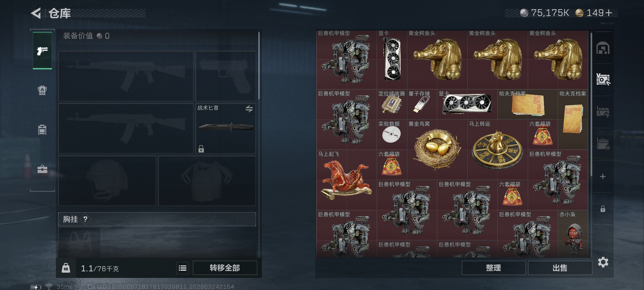
Task: Click the 出售 sell button
Action: click(x=560, y=268)
